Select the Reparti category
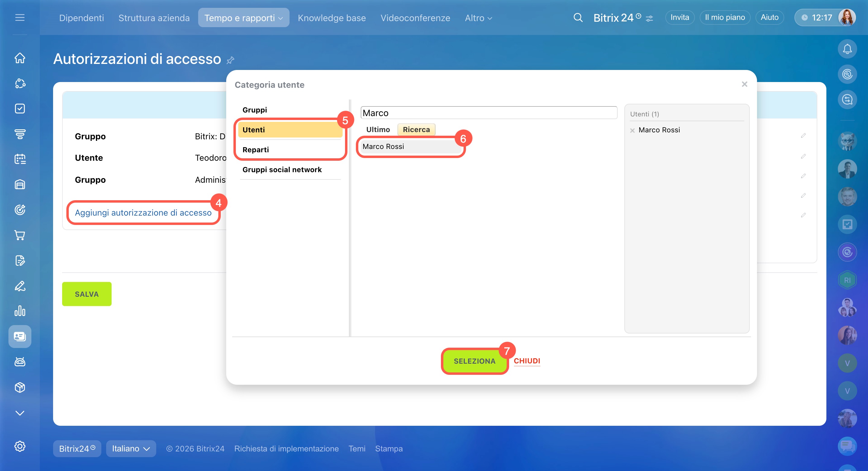Screen dimensions: 868x471 [x=256, y=150]
